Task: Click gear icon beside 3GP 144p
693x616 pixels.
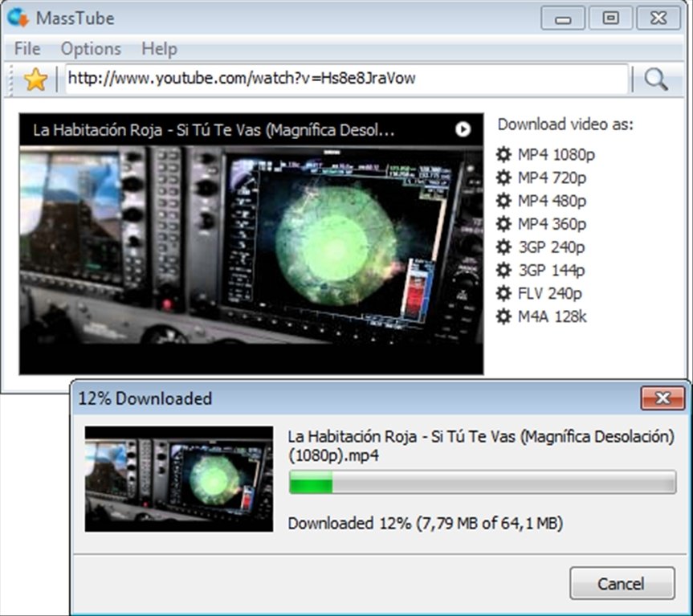Action: pyautogui.click(x=503, y=270)
